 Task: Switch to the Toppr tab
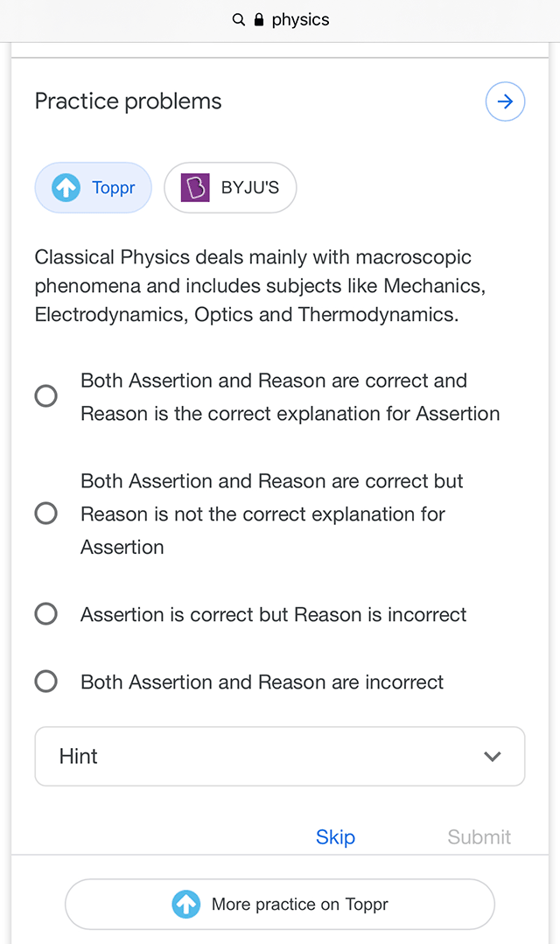coord(94,188)
